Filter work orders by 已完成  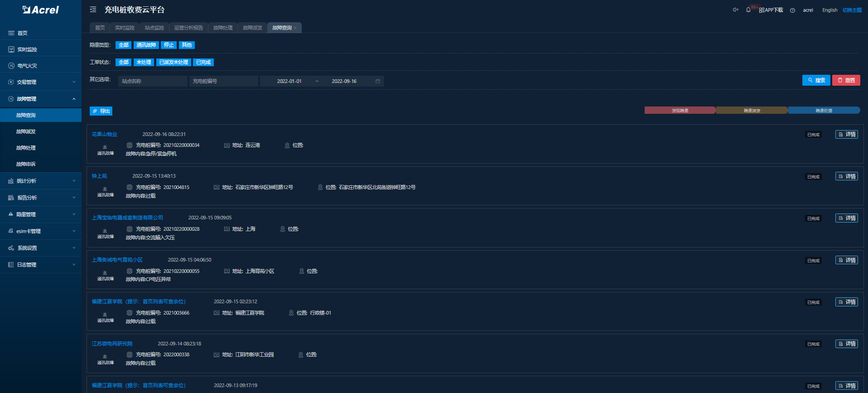point(203,62)
